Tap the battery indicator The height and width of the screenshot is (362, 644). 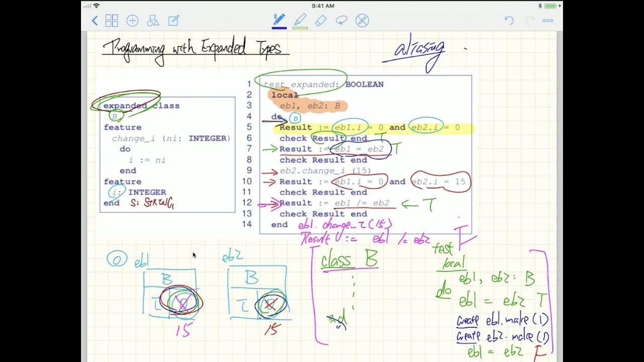551,6
